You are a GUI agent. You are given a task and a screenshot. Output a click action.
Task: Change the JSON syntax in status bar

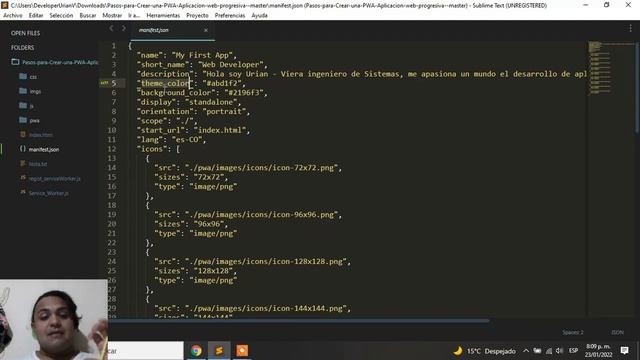pos(617,332)
